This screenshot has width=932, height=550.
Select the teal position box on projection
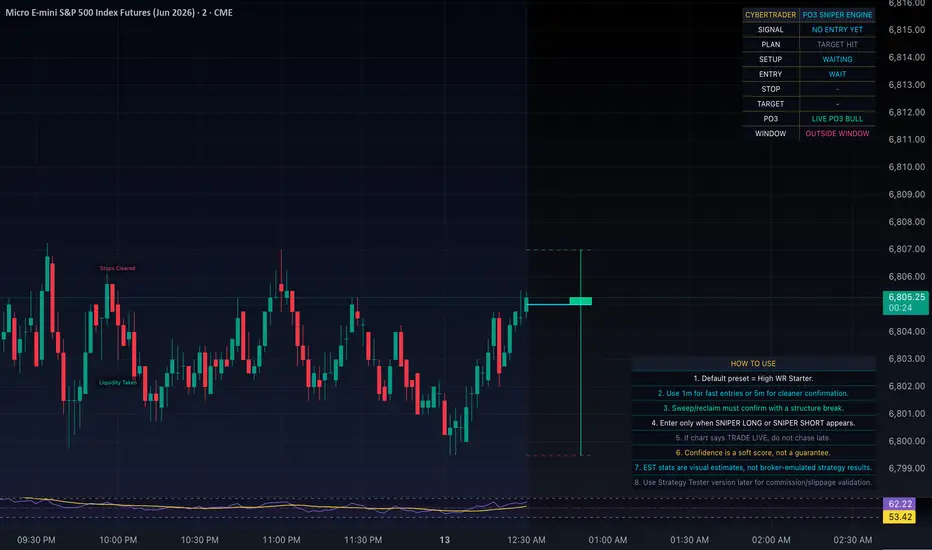(581, 301)
